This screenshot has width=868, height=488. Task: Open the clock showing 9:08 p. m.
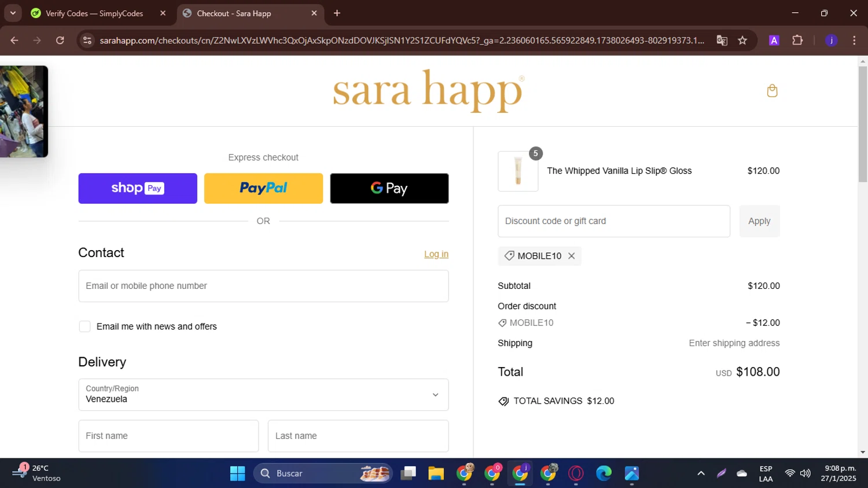tap(838, 474)
